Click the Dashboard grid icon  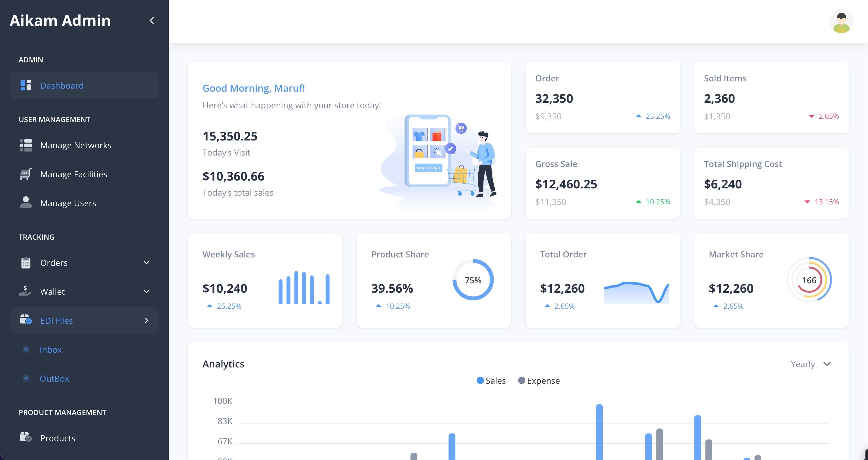[26, 85]
